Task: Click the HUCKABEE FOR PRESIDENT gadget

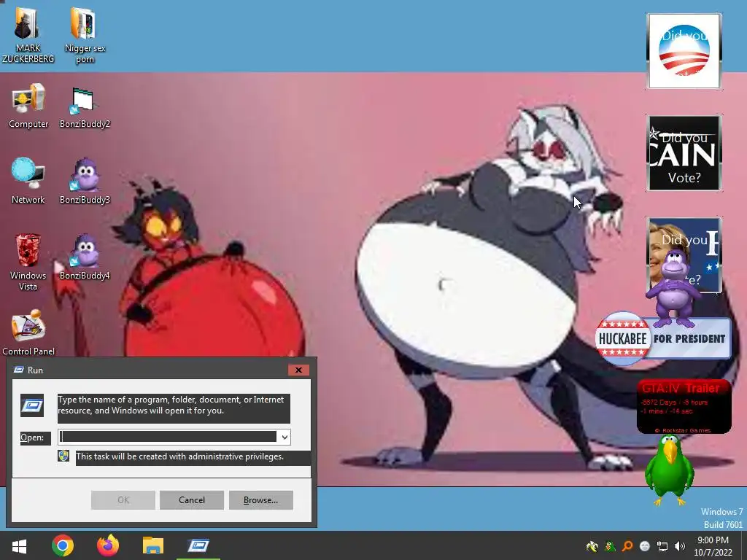Action: tap(662, 338)
